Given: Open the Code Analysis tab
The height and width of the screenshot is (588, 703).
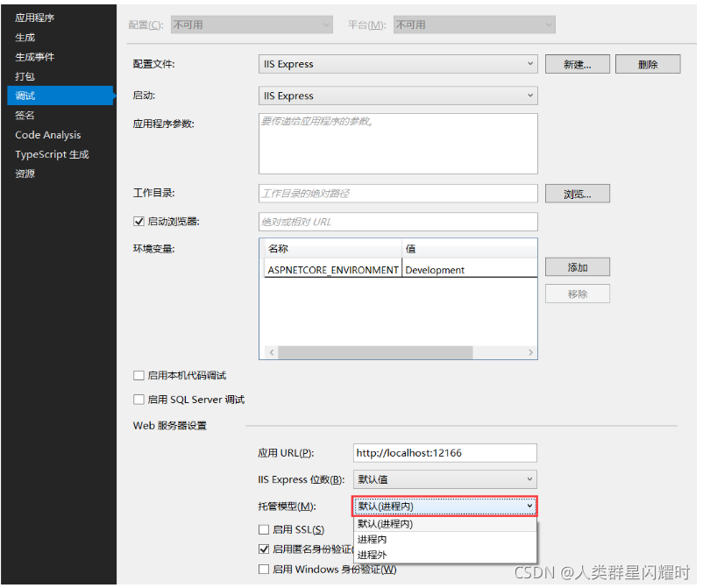Looking at the screenshot, I should coord(48,135).
